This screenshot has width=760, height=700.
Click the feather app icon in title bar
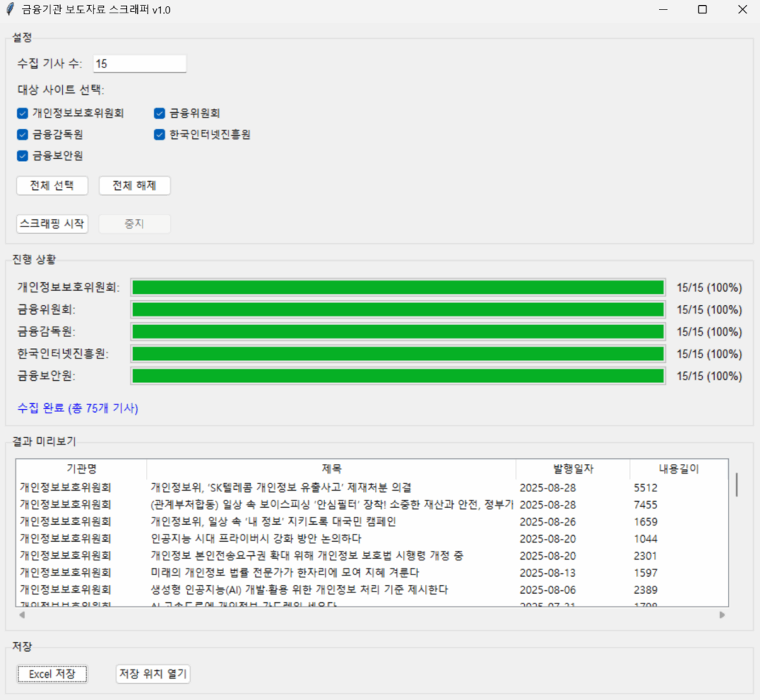pos(10,10)
